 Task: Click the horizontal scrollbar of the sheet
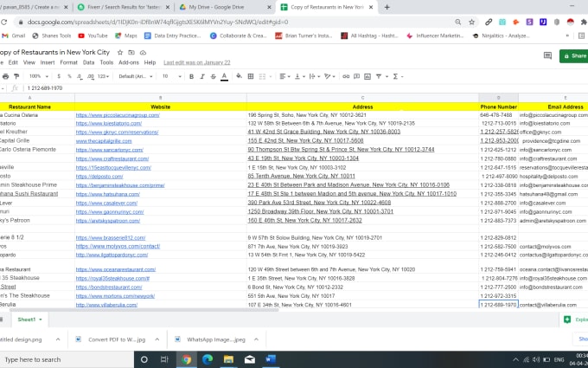[144, 310]
